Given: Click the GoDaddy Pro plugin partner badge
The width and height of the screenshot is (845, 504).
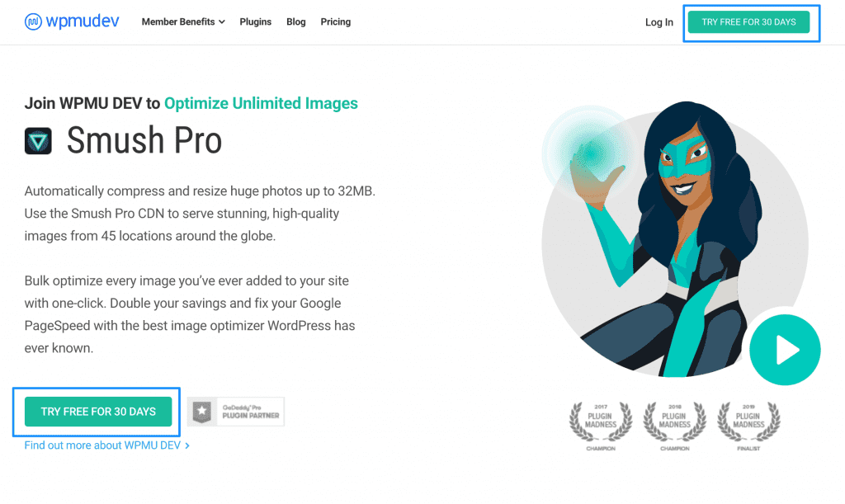Looking at the screenshot, I should (235, 412).
